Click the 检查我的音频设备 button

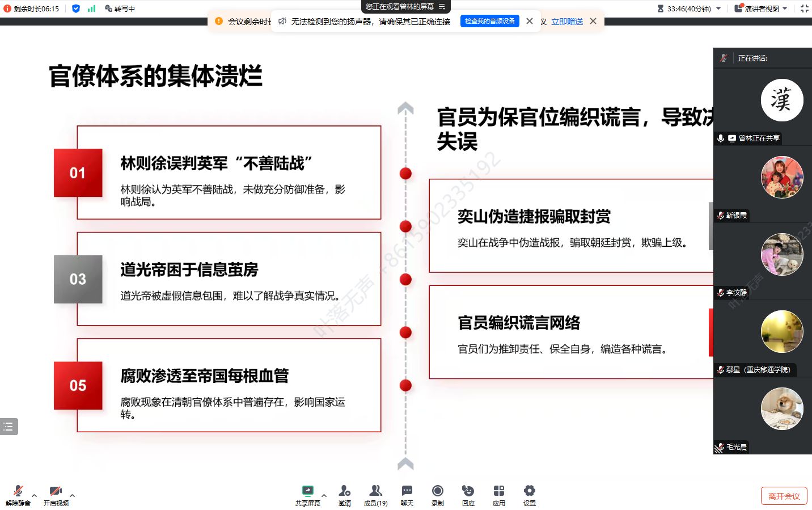click(x=489, y=21)
